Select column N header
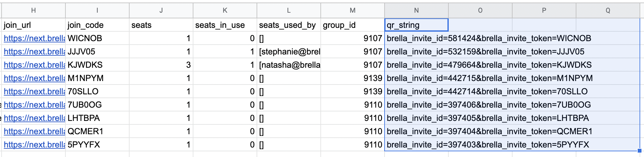This screenshot has width=644, height=157. coord(416,10)
